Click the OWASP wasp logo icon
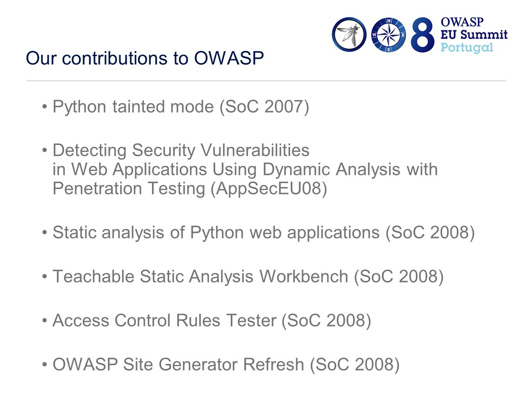Screen dimensions: 532x399 pyautogui.click(x=349, y=35)
